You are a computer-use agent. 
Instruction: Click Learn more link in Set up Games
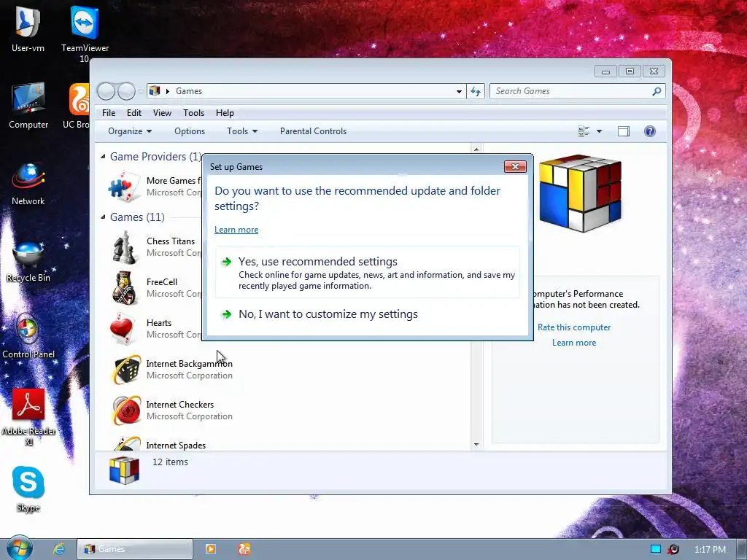pos(236,230)
